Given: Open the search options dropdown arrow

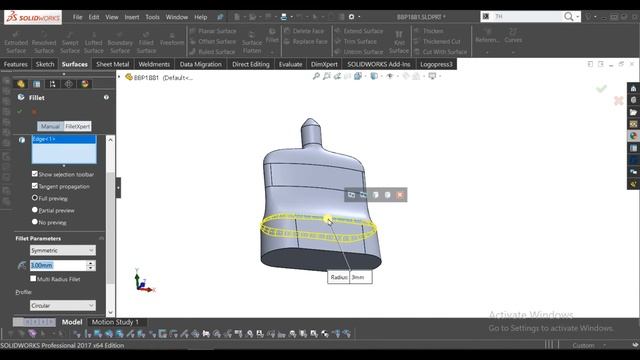Looking at the screenshot, I should (578, 17).
